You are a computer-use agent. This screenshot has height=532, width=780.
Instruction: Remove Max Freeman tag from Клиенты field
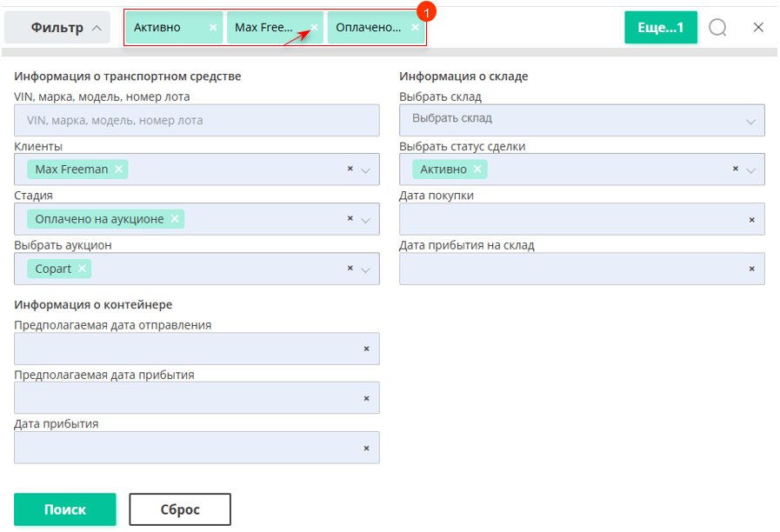pos(119,169)
